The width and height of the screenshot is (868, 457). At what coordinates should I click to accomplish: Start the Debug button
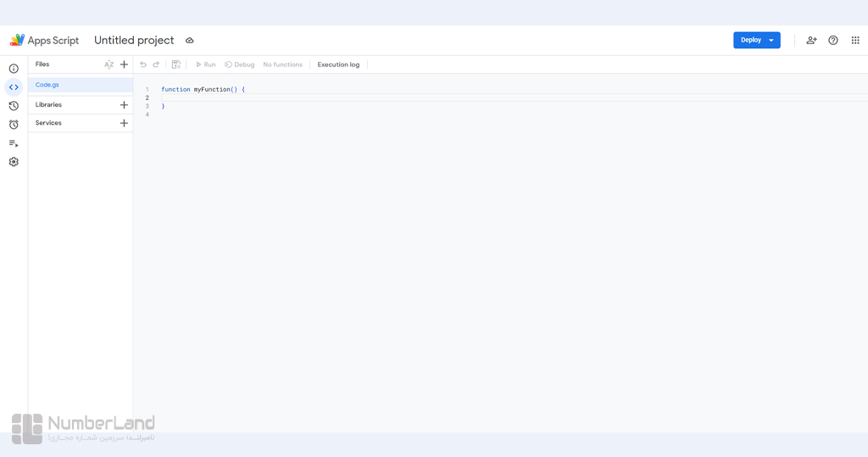[240, 64]
